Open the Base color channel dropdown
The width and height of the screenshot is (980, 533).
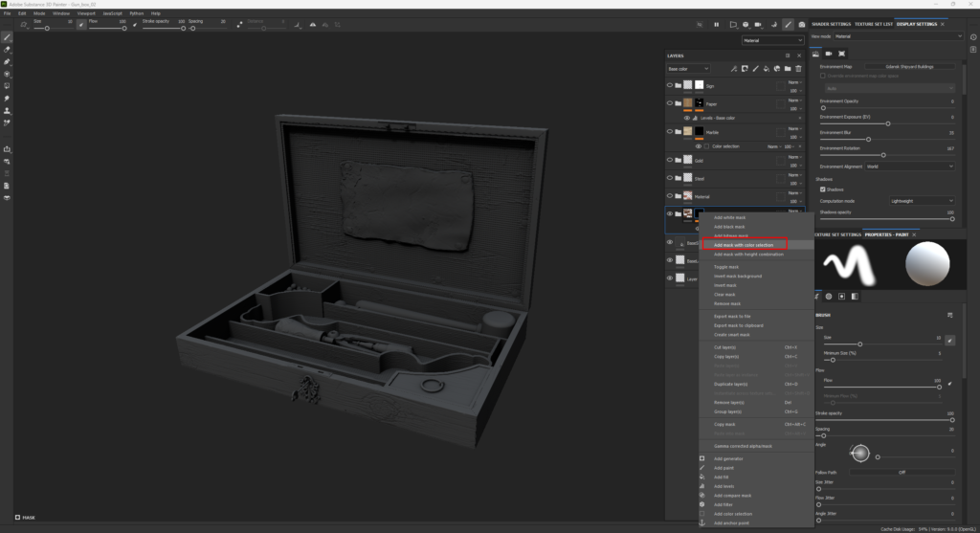pos(688,69)
